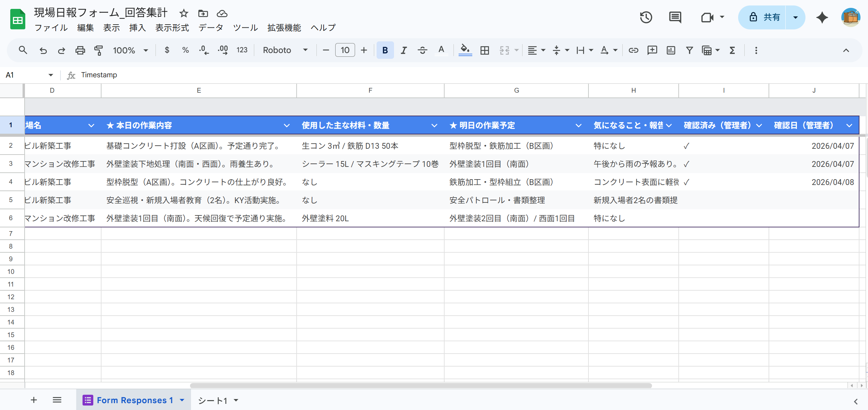The image size is (868, 410).
Task: Toggle strikethrough formatting
Action: pyautogui.click(x=422, y=50)
